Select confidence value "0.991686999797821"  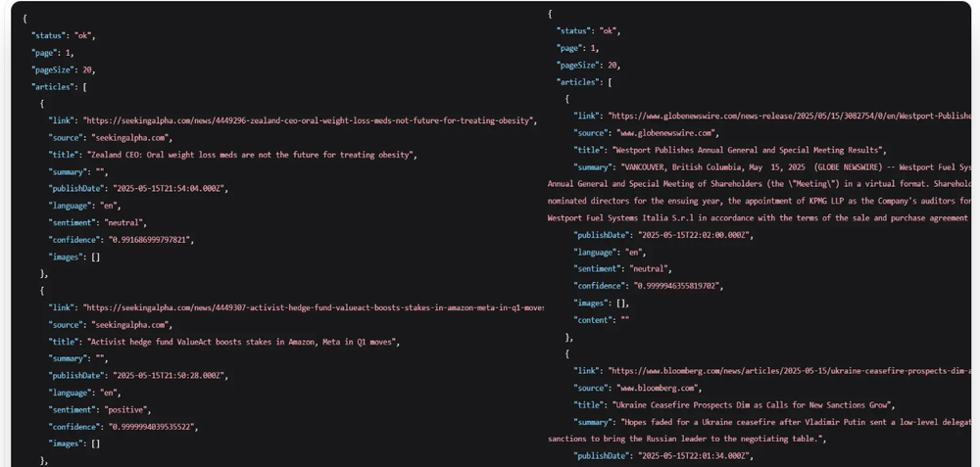coord(151,240)
